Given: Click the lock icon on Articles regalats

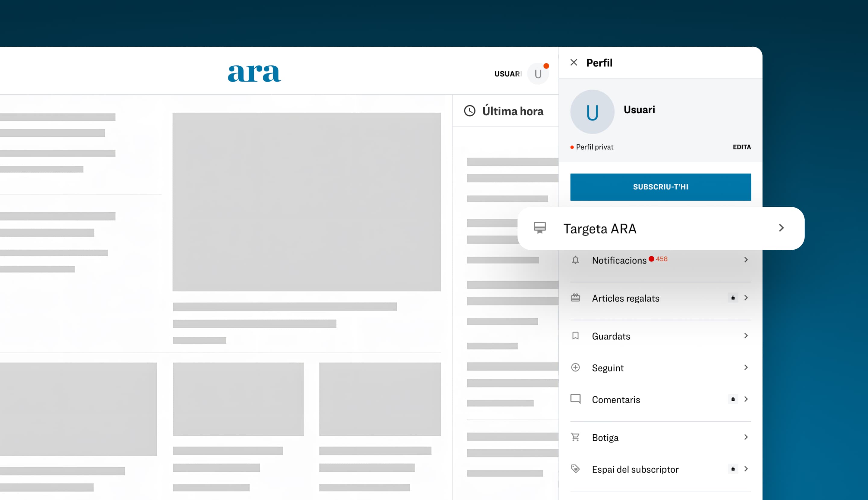Looking at the screenshot, I should pos(733,298).
